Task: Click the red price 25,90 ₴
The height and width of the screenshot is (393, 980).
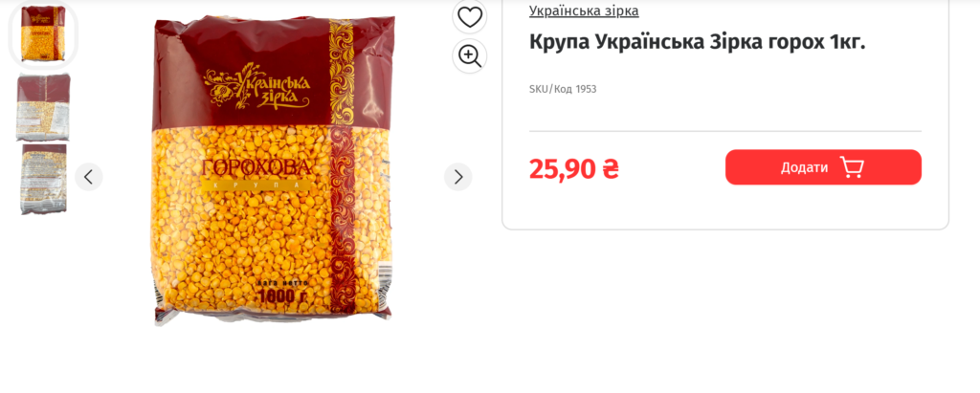Action: (x=574, y=168)
